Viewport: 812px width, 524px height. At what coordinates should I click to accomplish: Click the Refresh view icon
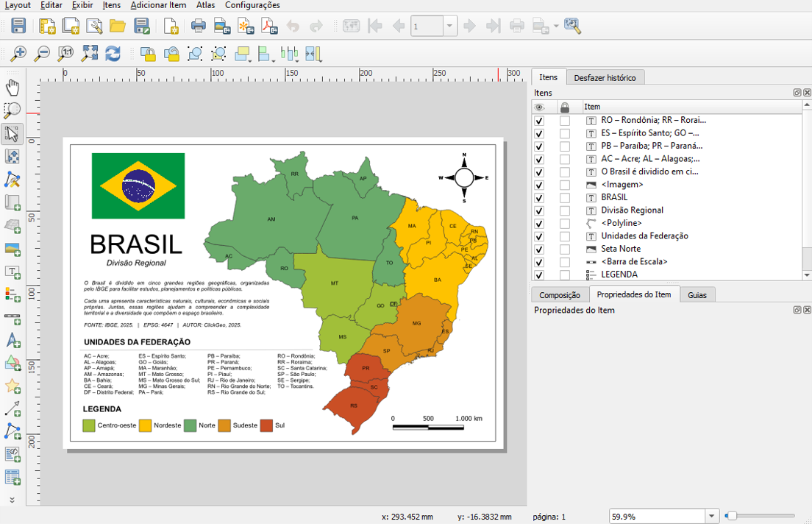[x=113, y=53]
